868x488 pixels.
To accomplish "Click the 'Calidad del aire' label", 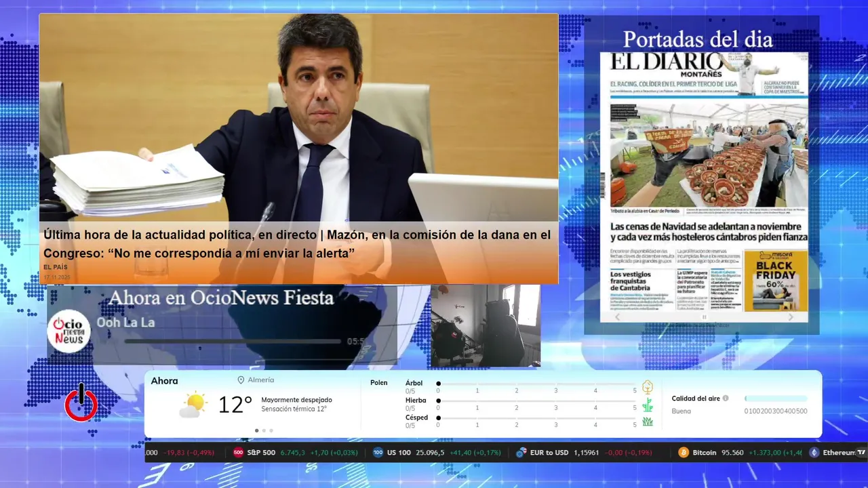I will pos(696,399).
